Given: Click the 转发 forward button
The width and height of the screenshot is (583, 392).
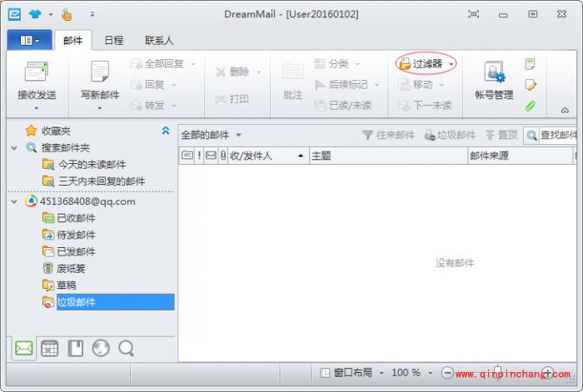Looking at the screenshot, I should pyautogui.click(x=147, y=106).
